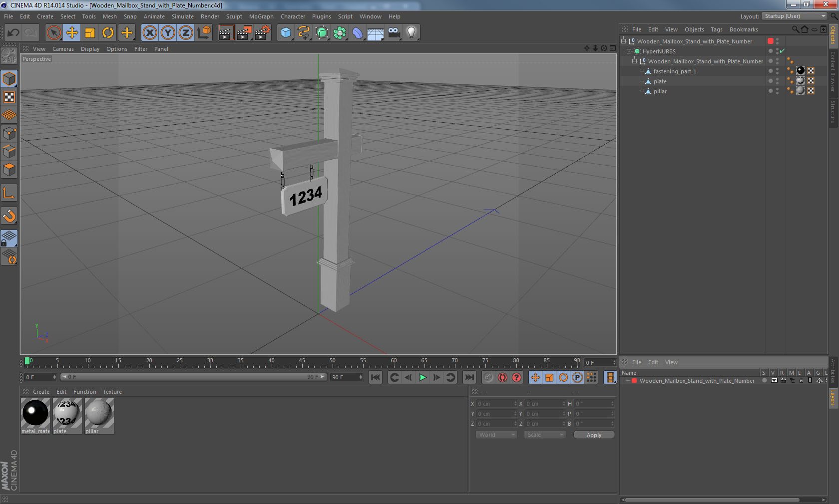
Task: Switch to Texture mode
Action: [x=9, y=97]
